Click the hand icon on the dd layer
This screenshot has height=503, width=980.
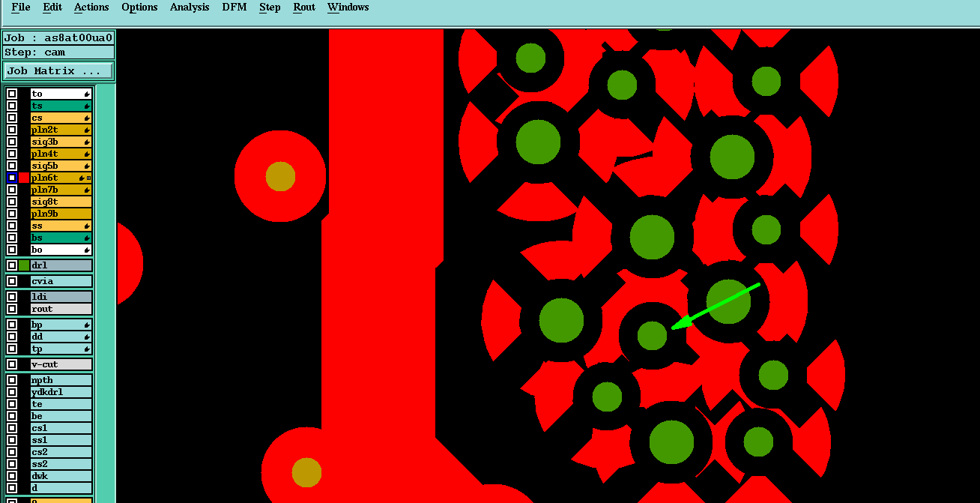(87, 337)
